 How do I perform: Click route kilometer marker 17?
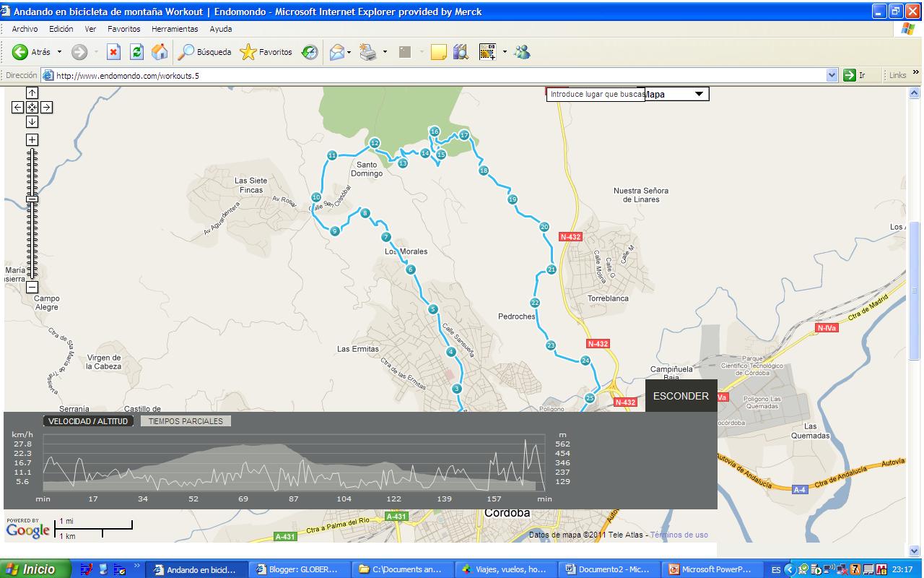[464, 135]
